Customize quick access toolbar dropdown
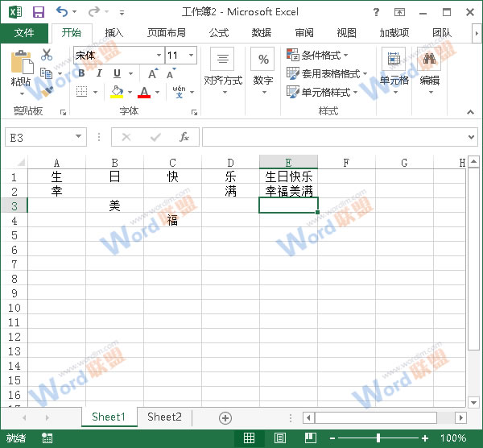 tap(122, 13)
